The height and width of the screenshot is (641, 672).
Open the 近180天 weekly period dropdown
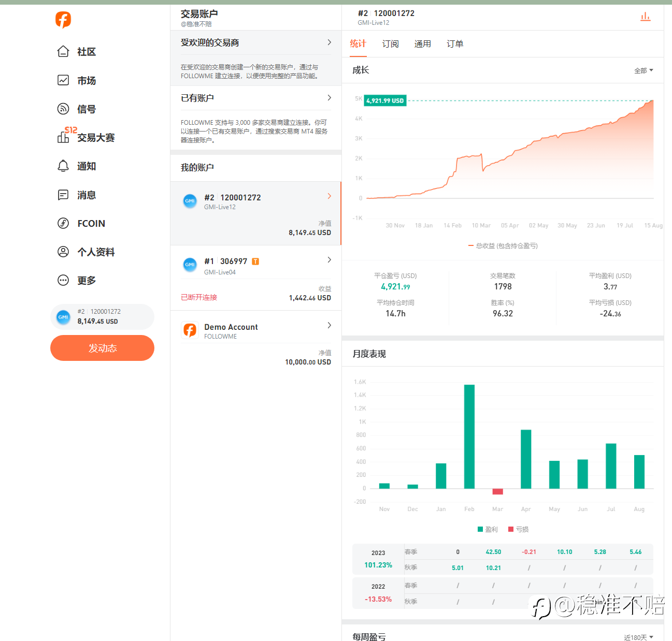click(x=638, y=637)
